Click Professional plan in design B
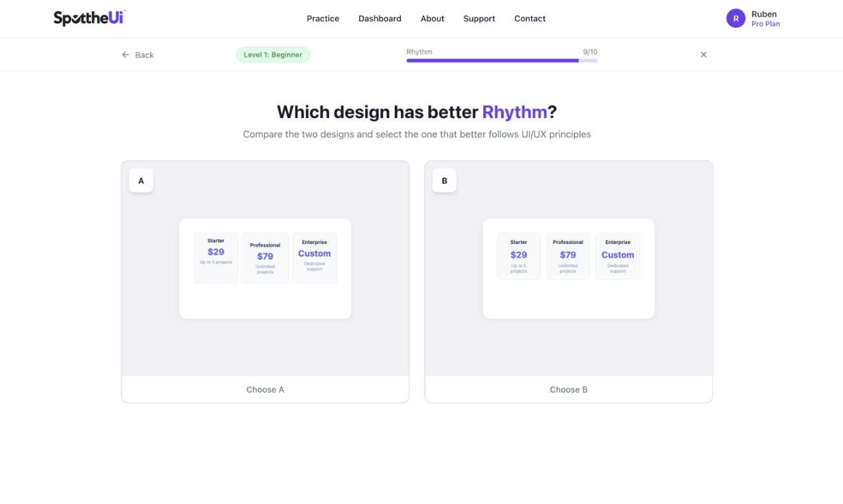The height and width of the screenshot is (504, 843). pos(568,256)
